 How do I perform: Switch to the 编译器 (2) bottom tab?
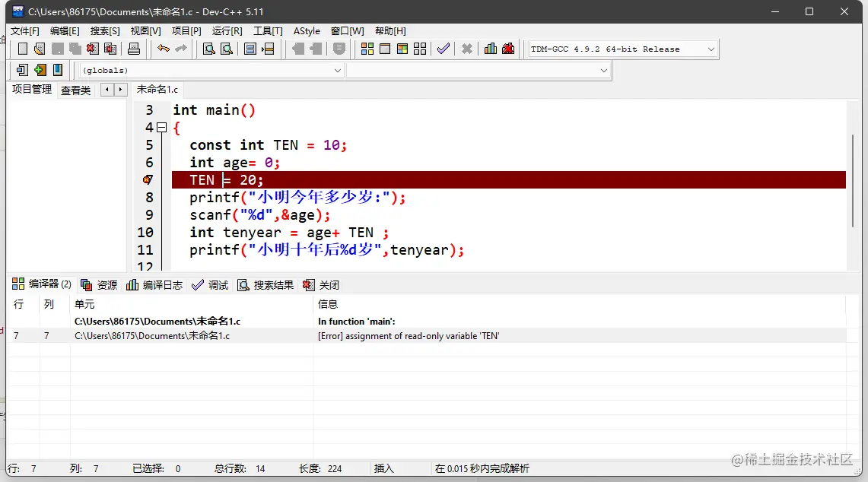click(42, 284)
